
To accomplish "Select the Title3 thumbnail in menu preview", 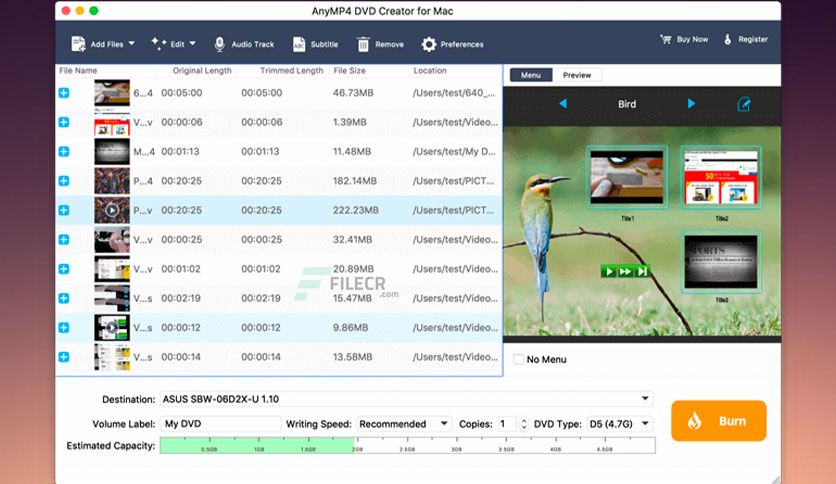I will [721, 262].
